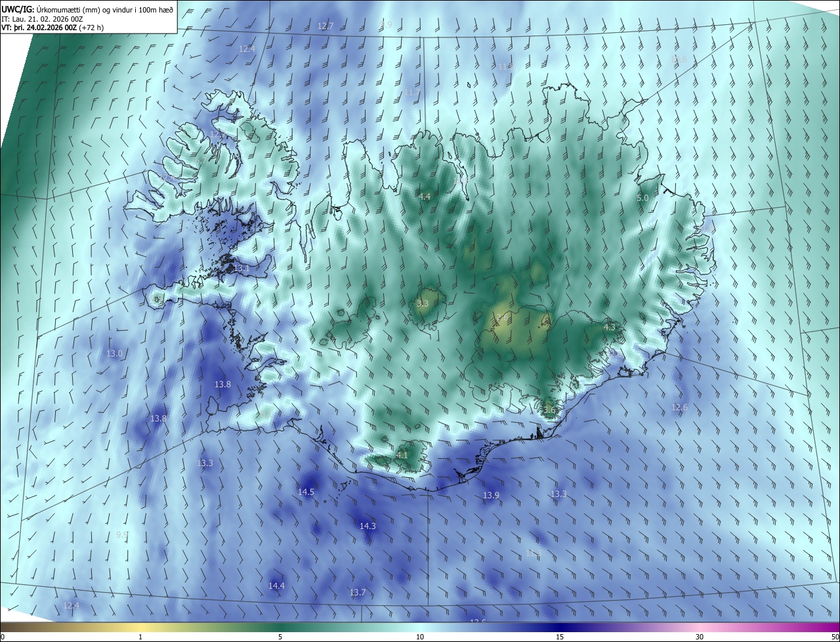Viewport: 840px width, 642px height.
Task: Click the 13.9 value label on the map
Action: pyautogui.click(x=491, y=495)
